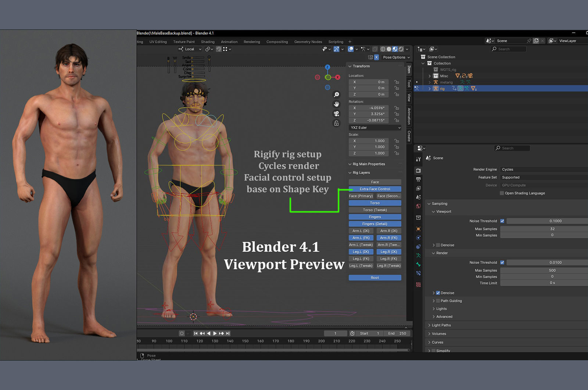Screen dimensions: 588x390
Task: Click the new scene duplicate icon
Action: [x=536, y=41]
